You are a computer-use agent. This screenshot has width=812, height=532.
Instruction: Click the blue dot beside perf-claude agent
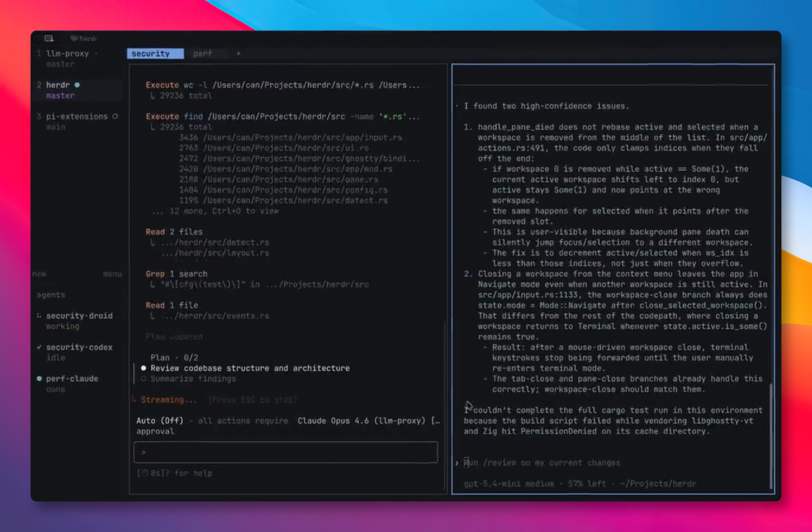[x=39, y=378]
